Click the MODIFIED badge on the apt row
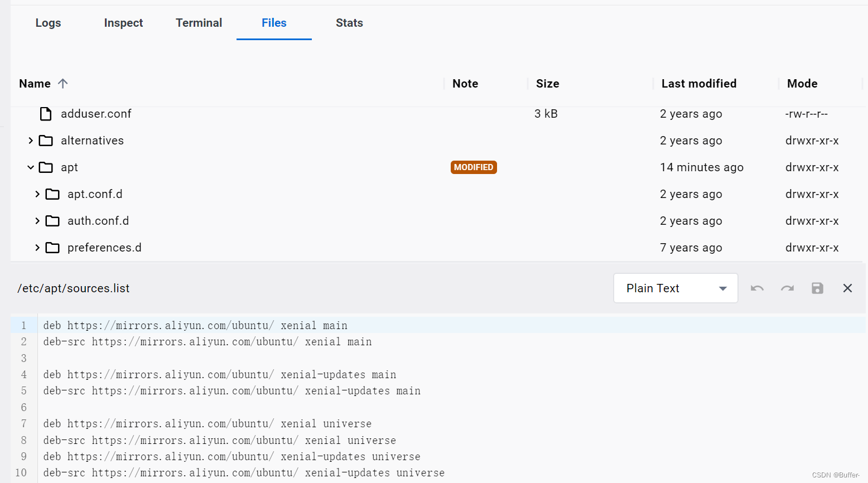This screenshot has width=868, height=483. pyautogui.click(x=474, y=167)
